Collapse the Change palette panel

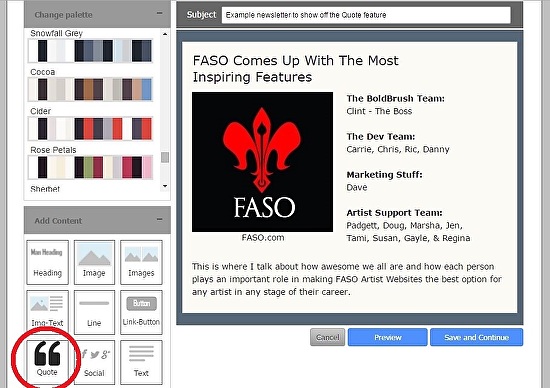(x=160, y=14)
